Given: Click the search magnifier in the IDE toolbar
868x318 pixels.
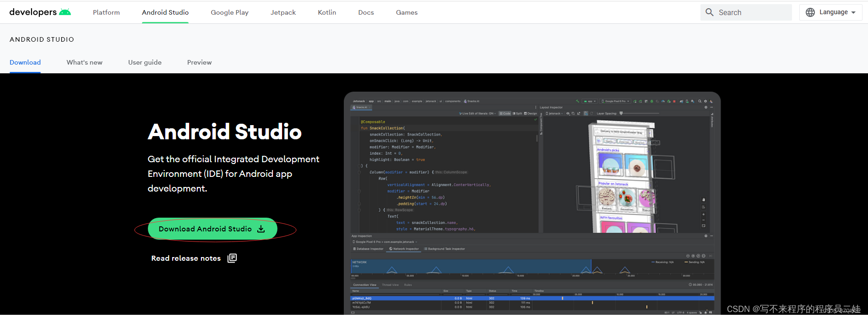Looking at the screenshot, I should pos(700,101).
